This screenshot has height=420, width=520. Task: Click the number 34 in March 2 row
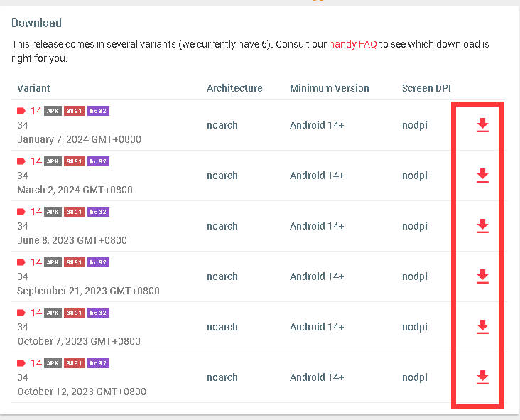[x=23, y=176]
